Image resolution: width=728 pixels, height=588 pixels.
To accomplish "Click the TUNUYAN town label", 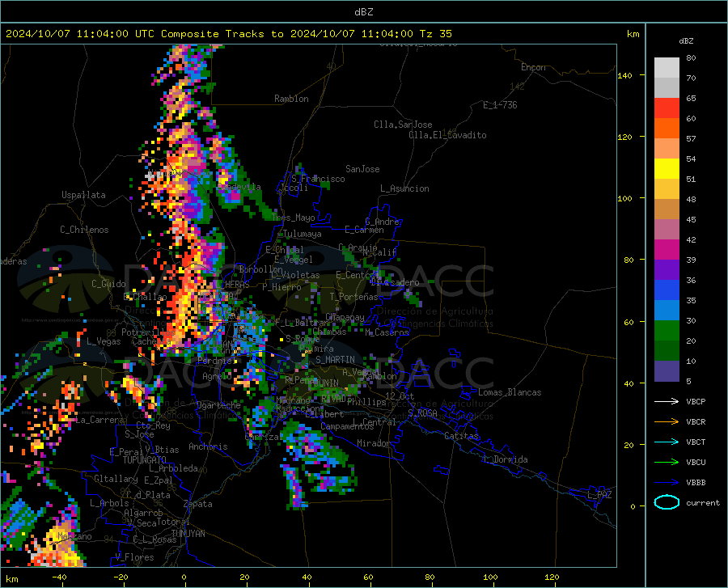I will click(x=188, y=534).
